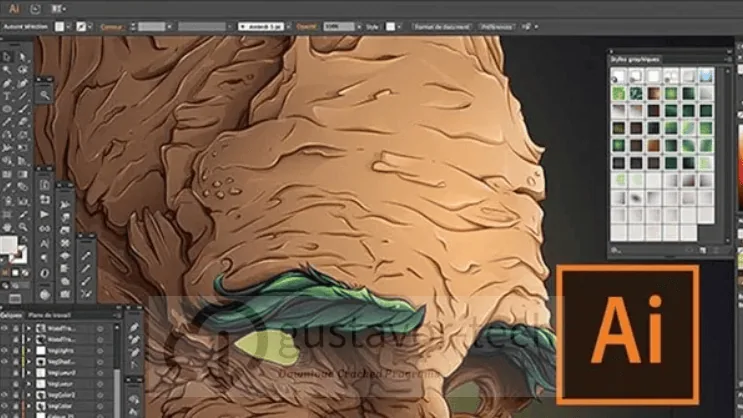Click the Fill color box in Tools panel
Image resolution: width=743 pixels, height=418 pixels.
[8, 245]
